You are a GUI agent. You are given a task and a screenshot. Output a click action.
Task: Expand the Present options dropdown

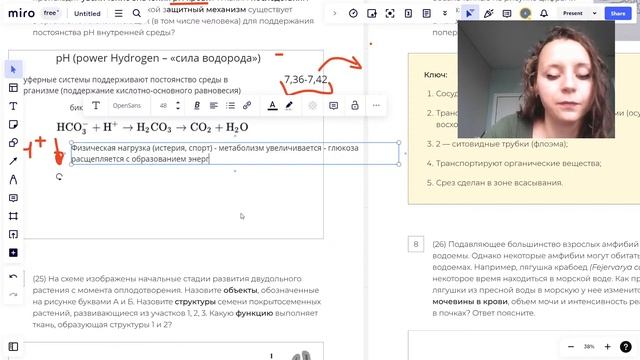click(x=594, y=13)
